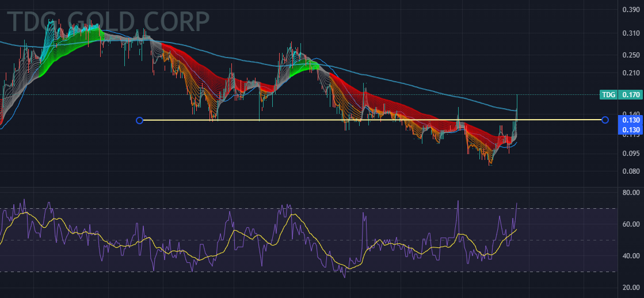Click the 0.250 price axis label
This screenshot has height=298, width=644.
[x=631, y=55]
